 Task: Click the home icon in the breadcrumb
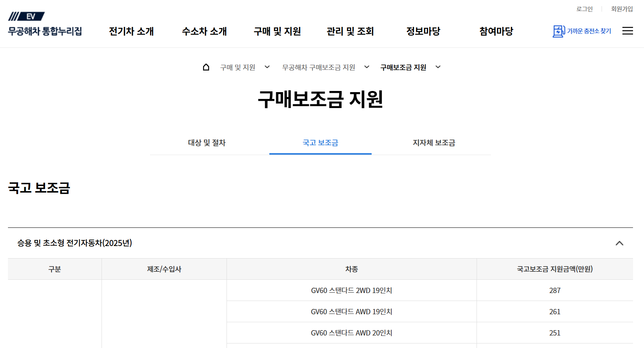coord(206,67)
